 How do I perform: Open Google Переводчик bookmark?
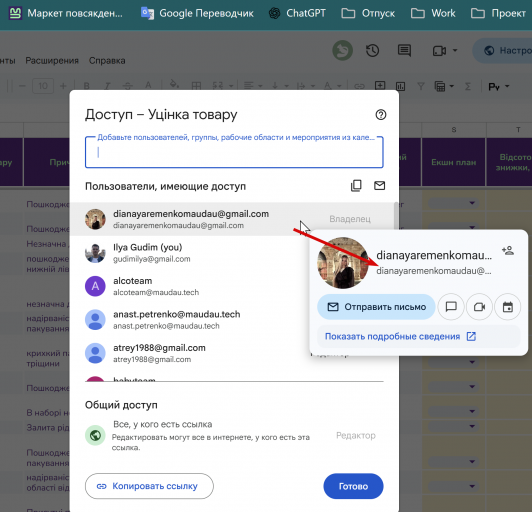[x=197, y=13]
